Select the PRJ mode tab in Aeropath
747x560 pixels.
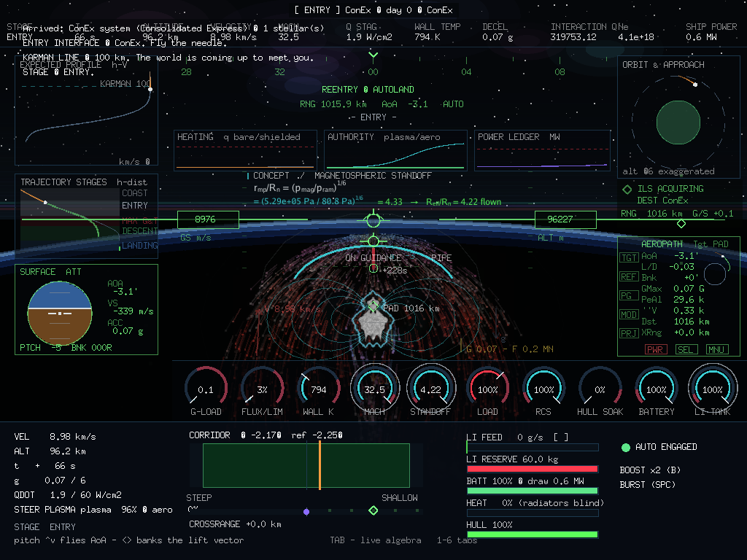click(x=629, y=332)
